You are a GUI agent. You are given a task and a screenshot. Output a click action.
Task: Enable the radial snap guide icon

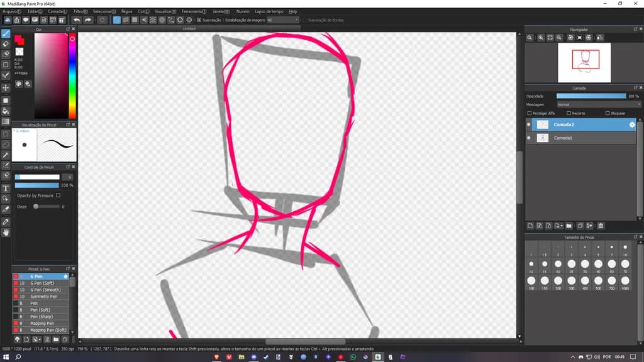pos(153,19)
